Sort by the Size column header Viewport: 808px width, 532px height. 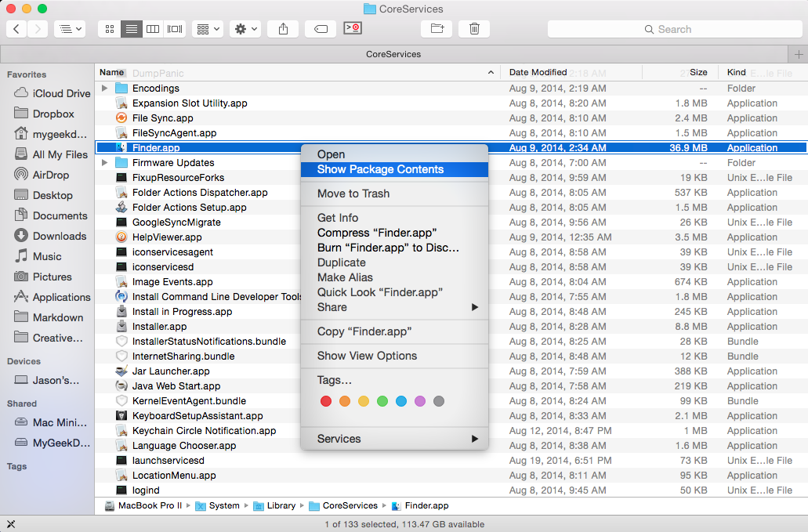click(x=679, y=72)
